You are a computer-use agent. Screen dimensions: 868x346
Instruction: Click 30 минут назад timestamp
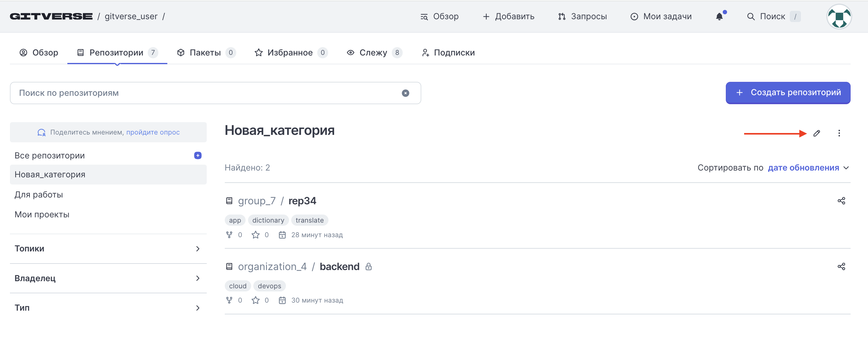click(317, 300)
